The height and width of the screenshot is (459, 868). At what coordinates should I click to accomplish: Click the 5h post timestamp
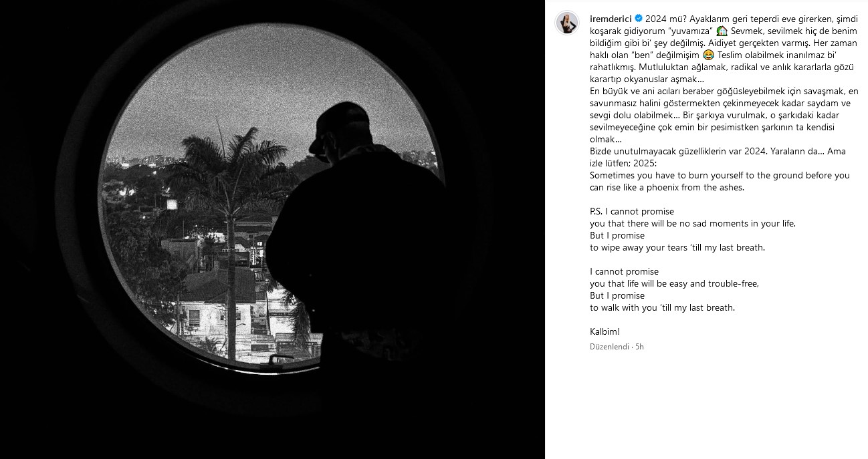tap(639, 347)
